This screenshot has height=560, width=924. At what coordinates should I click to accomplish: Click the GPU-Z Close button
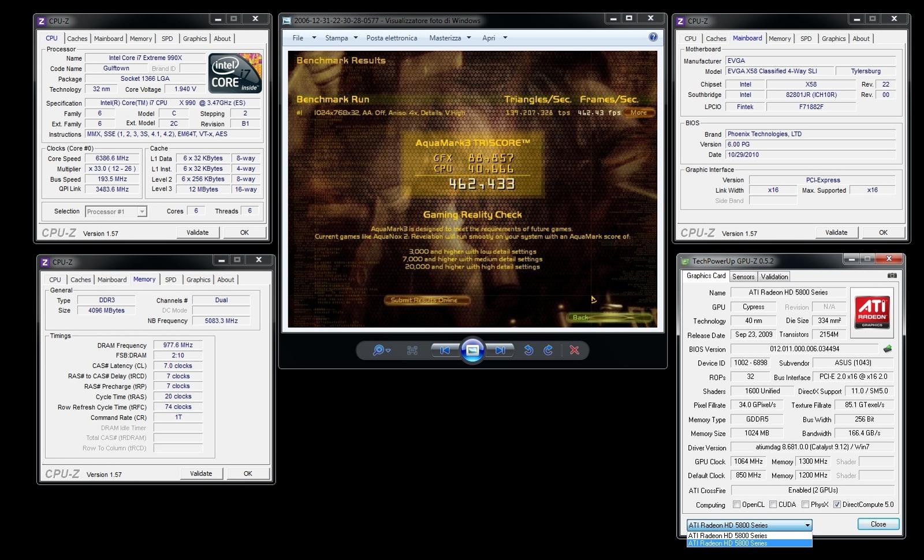click(878, 524)
